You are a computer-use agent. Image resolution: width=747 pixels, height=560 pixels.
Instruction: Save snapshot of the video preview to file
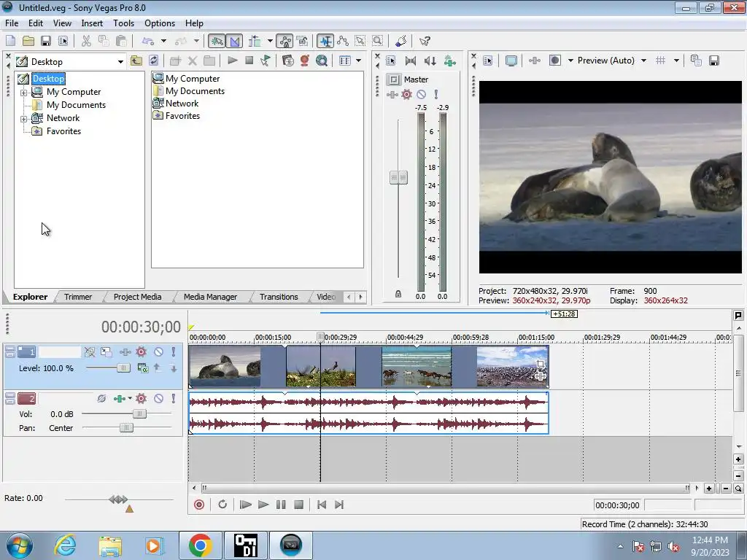(714, 61)
